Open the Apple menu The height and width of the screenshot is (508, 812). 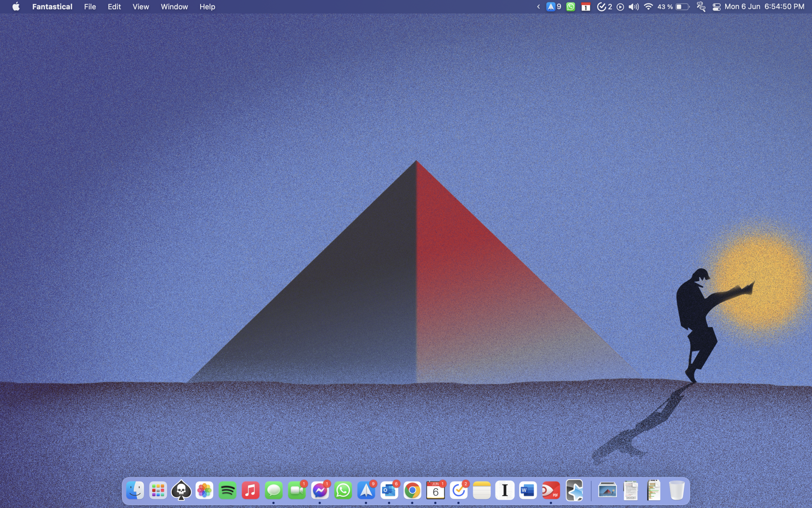[16, 7]
